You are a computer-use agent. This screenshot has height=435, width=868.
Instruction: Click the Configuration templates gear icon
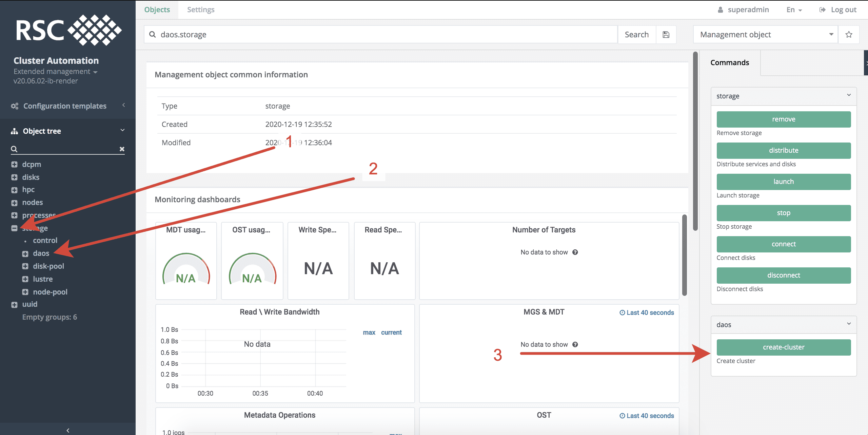(x=14, y=106)
